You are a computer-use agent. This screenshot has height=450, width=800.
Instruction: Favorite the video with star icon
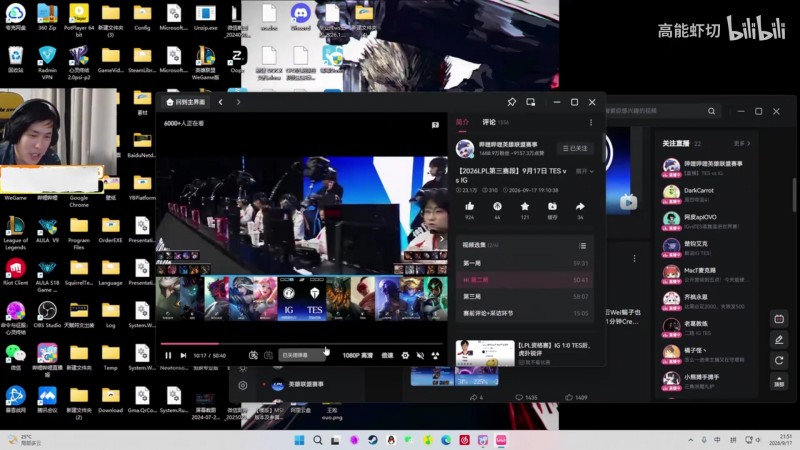tap(524, 207)
